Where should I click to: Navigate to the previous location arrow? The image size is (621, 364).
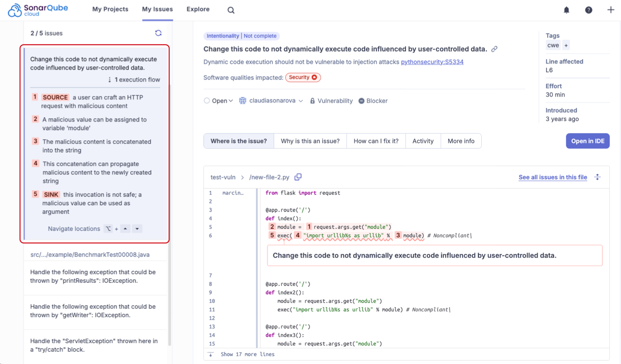126,229
